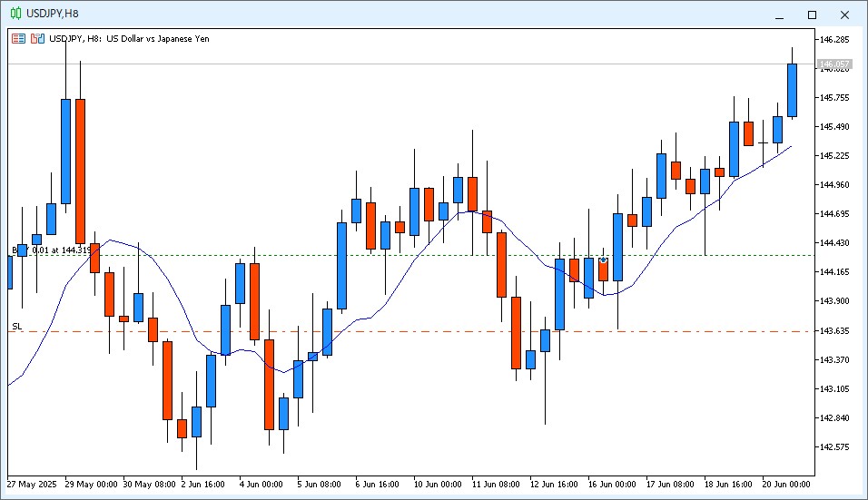Click the 29 May 00:00 time label
The image size is (868, 500).
[x=92, y=485]
